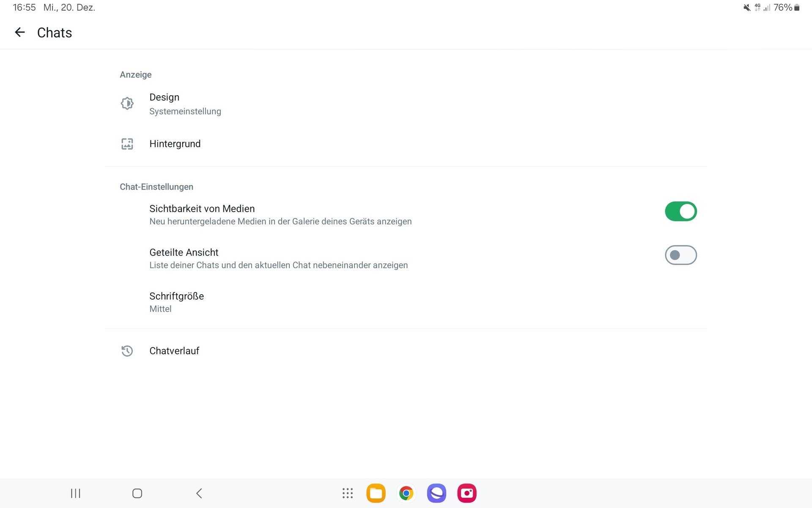
Task: Tap the Geteilte Ansicht description text
Action: click(278, 265)
